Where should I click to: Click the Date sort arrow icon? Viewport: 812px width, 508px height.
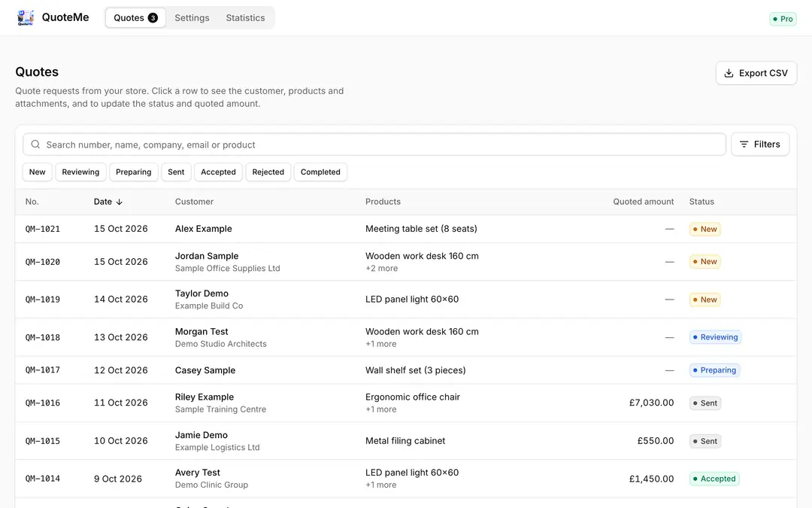pyautogui.click(x=119, y=202)
